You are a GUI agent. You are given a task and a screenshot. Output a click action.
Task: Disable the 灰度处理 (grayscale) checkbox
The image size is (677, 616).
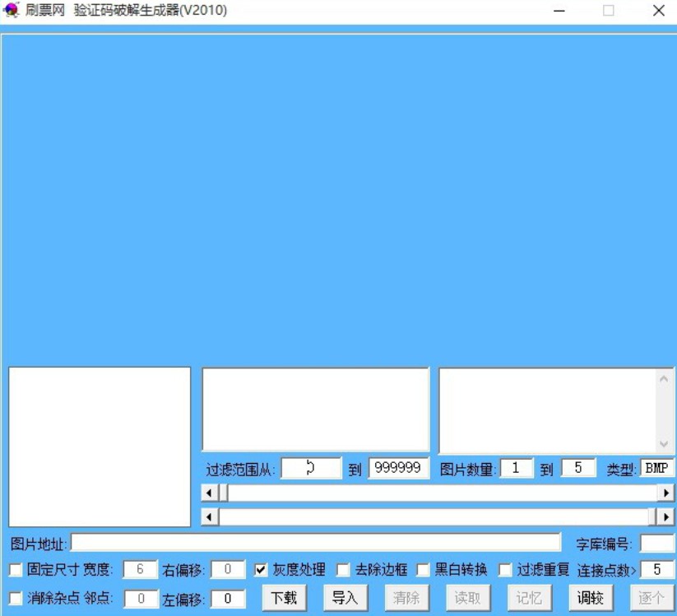261,568
